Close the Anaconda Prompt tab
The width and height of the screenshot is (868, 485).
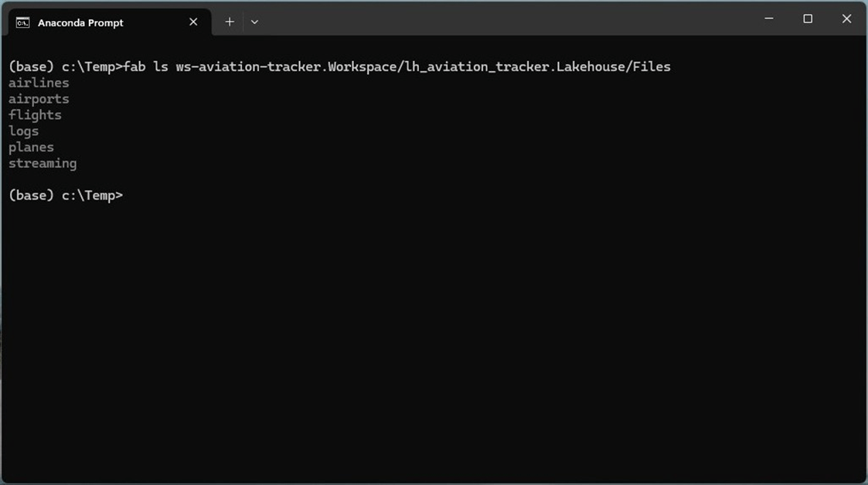(193, 22)
